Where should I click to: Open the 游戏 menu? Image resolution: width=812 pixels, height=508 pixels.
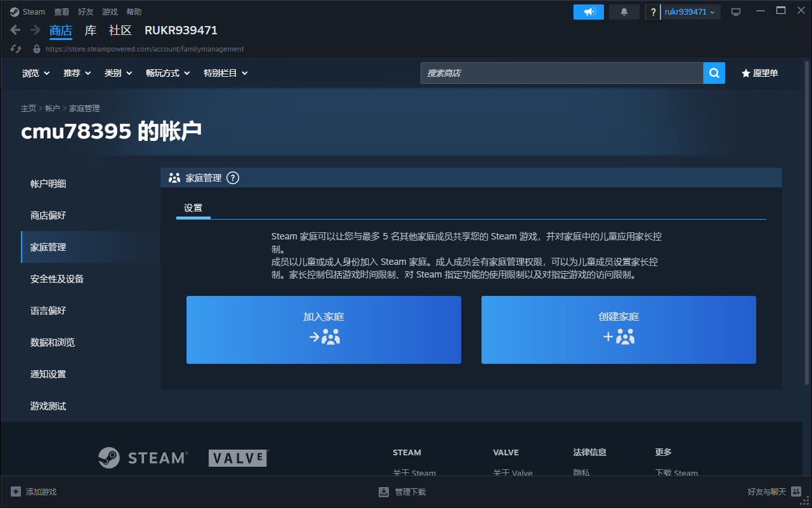[x=110, y=12]
